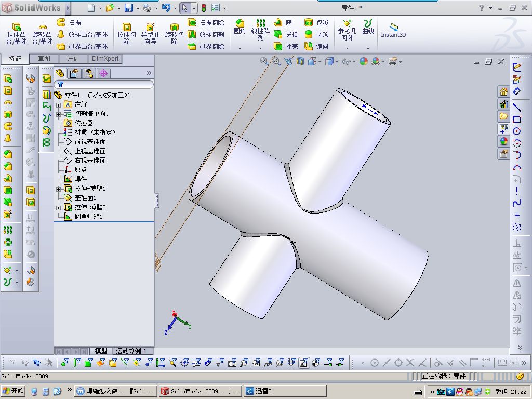Screen dimensions: 532x399
Task: Select the Mirror (镜向) feature
Action: [x=316, y=46]
